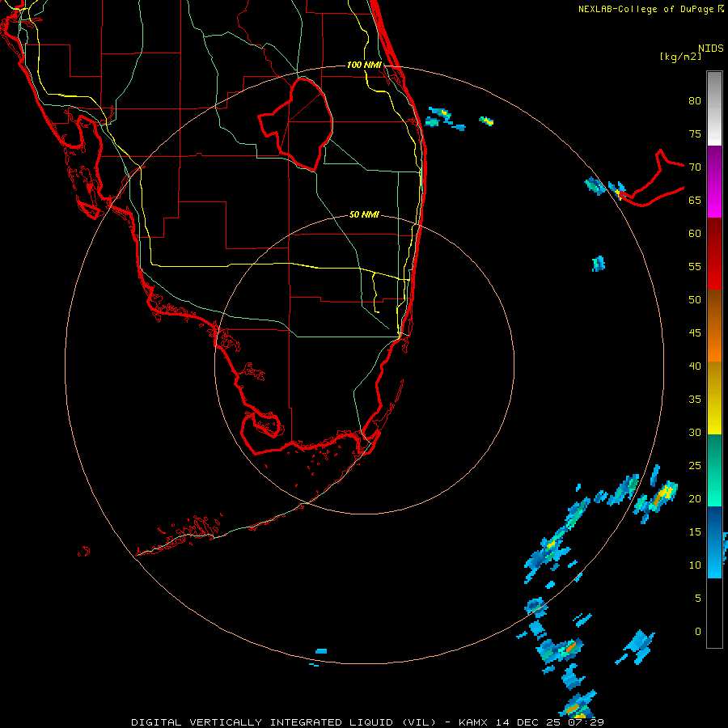The width and height of the screenshot is (728, 728).
Task: Click the 100 NMI range ring label
Action: [364, 65]
